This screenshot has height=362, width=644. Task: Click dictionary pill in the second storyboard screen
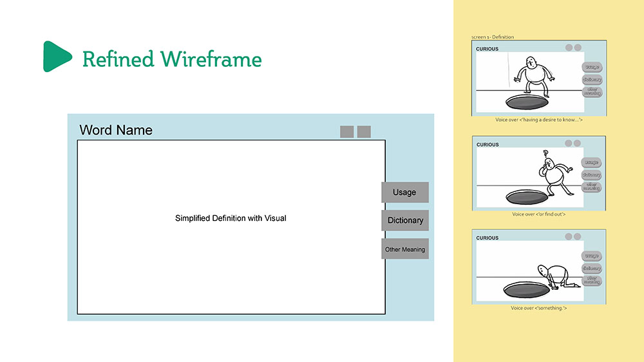point(591,175)
